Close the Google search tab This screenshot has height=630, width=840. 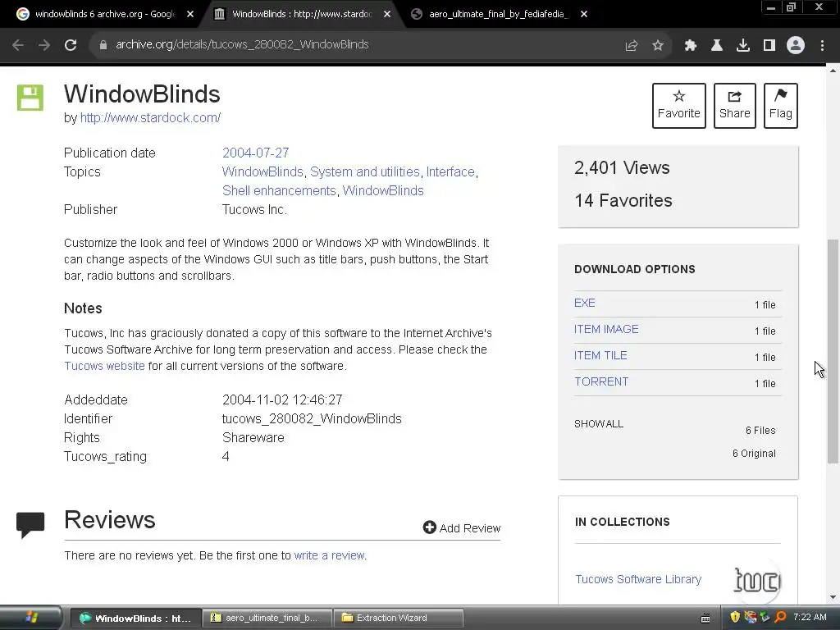pos(190,15)
